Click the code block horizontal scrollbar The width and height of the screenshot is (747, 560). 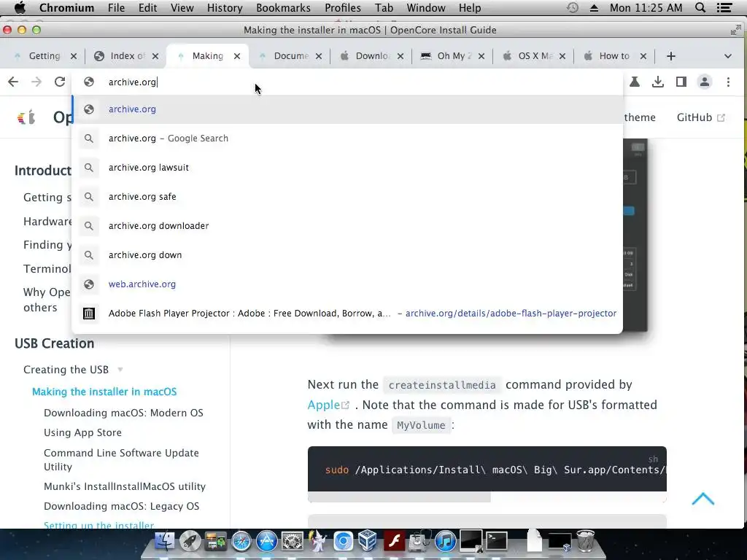tap(399, 497)
